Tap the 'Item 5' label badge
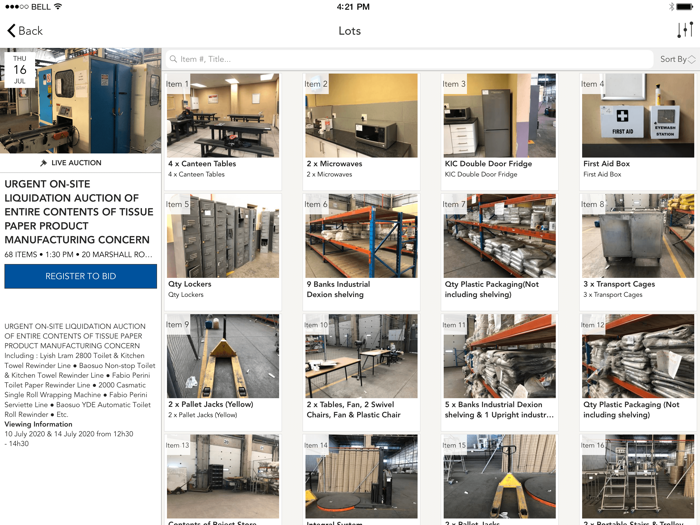Screen dimensions: 700x525 pos(177,204)
